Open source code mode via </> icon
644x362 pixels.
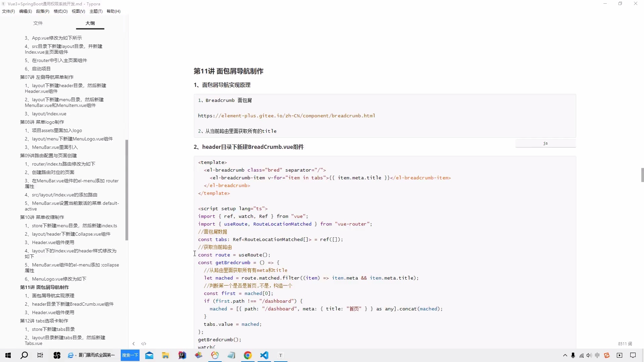click(144, 344)
